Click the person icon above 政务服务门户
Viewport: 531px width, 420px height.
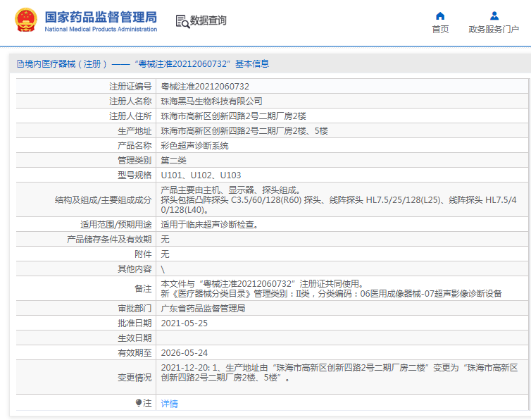pyautogui.click(x=494, y=16)
